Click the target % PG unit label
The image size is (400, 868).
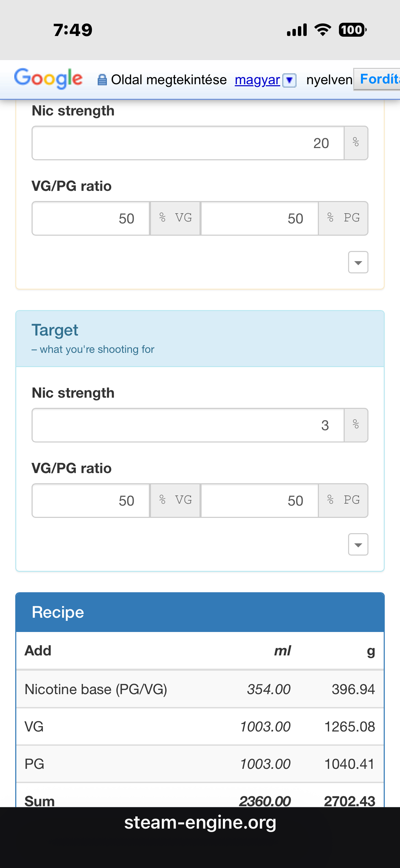click(343, 501)
